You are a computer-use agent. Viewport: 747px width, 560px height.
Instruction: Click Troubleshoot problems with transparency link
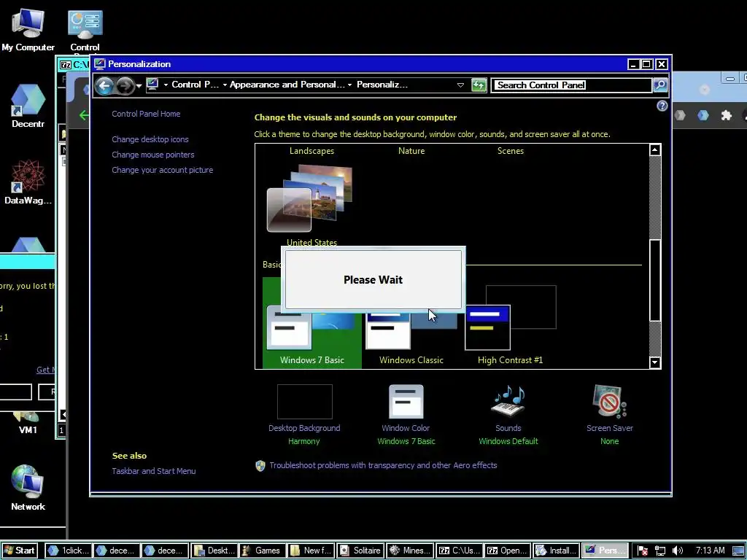(383, 465)
